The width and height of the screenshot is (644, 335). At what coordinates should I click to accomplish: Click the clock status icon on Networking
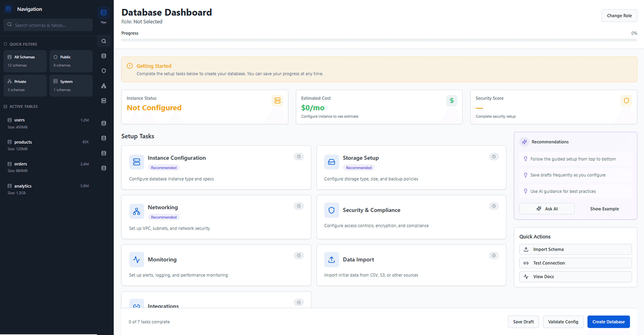tap(298, 206)
